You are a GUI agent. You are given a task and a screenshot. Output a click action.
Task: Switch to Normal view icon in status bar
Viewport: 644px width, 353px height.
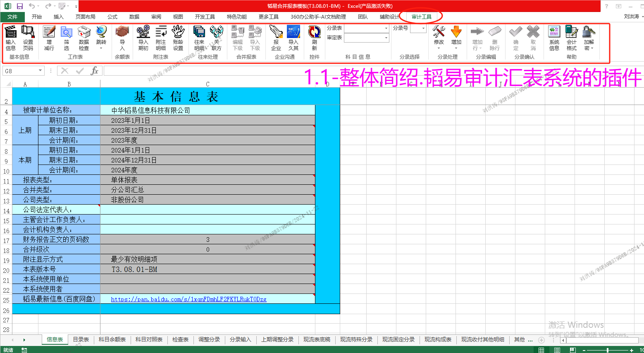541,350
